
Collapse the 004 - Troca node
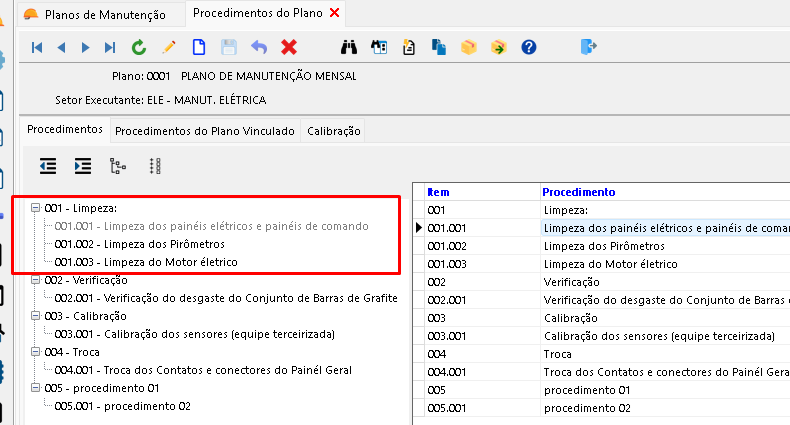coord(36,353)
